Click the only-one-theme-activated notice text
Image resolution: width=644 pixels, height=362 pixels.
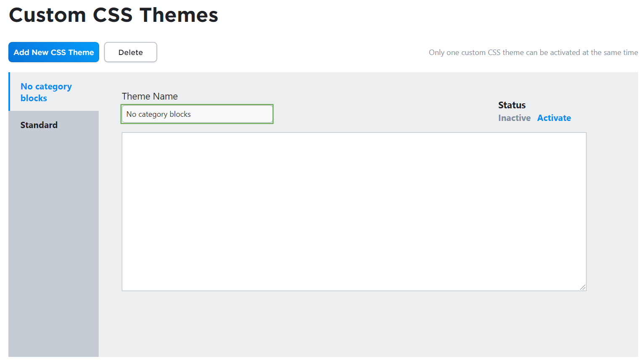tap(533, 52)
